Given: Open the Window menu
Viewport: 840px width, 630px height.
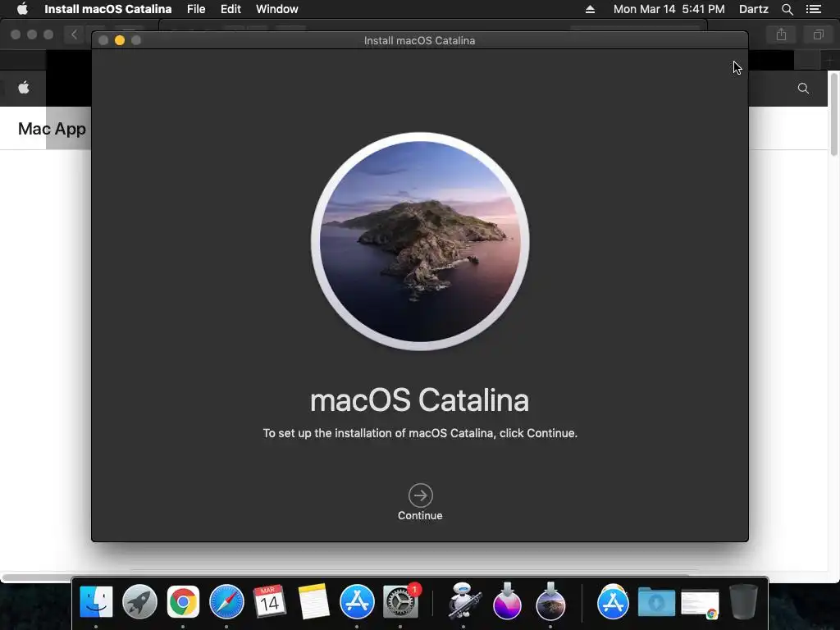Looking at the screenshot, I should [x=277, y=9].
